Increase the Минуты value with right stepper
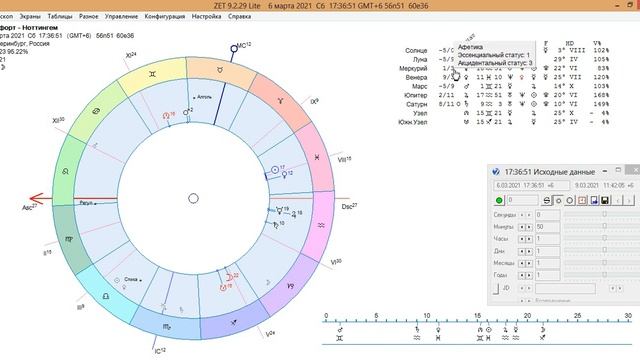The height and width of the screenshot is (360, 640). (529, 227)
